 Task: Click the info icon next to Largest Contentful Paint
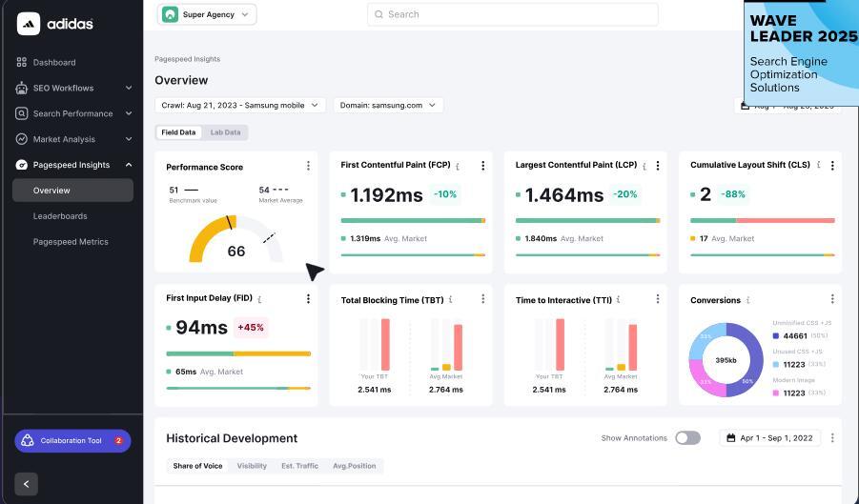click(645, 166)
